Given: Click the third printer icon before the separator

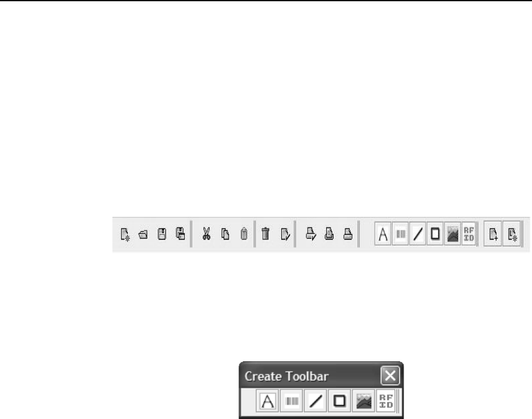Looking at the screenshot, I should pyautogui.click(x=348, y=233).
